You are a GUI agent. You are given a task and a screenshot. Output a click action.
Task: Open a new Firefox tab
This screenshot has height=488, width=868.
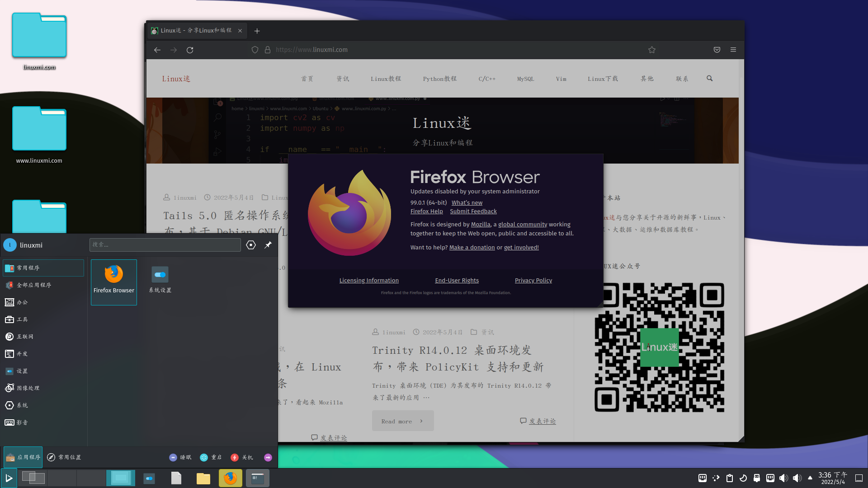(x=257, y=31)
